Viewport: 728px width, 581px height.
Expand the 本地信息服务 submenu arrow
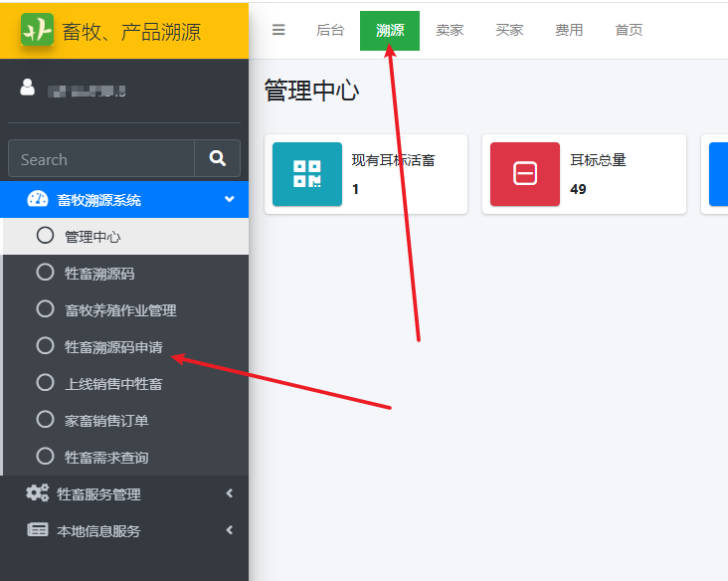pos(230,530)
